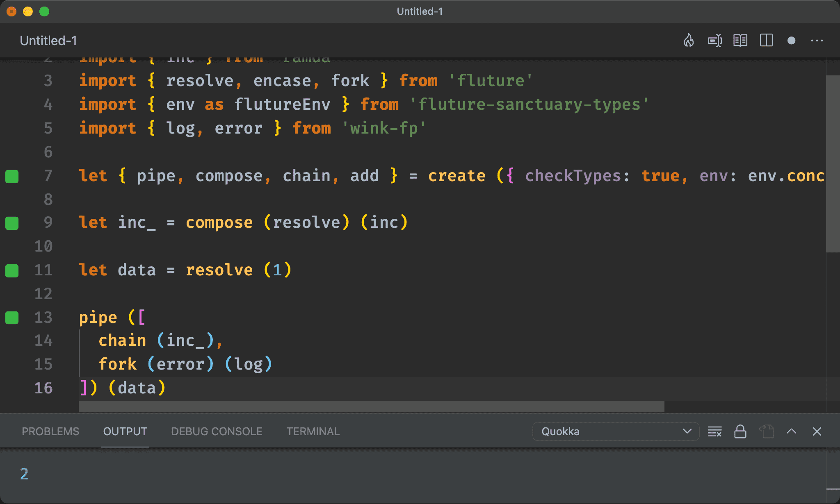Click the flutureEnv identifier on line 4
The image size is (840, 504).
tap(282, 104)
